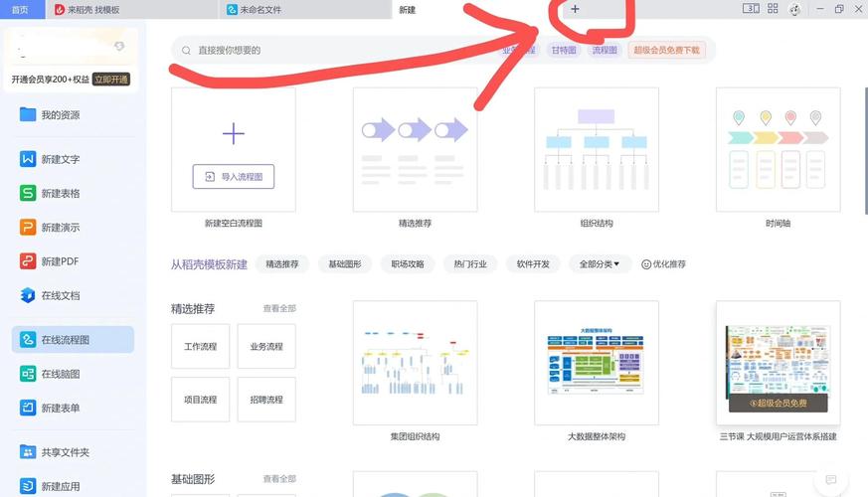Click 招聘流程 category button
Image resolution: width=868 pixels, height=497 pixels.
coord(266,400)
